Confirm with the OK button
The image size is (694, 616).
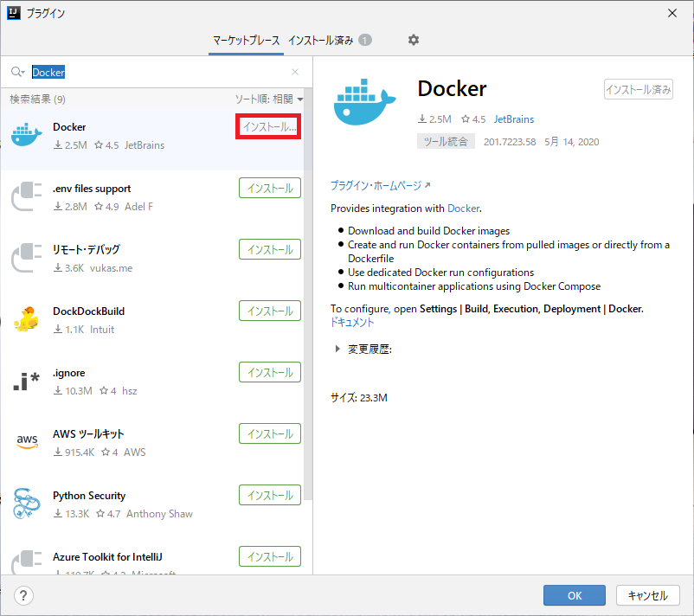575,595
